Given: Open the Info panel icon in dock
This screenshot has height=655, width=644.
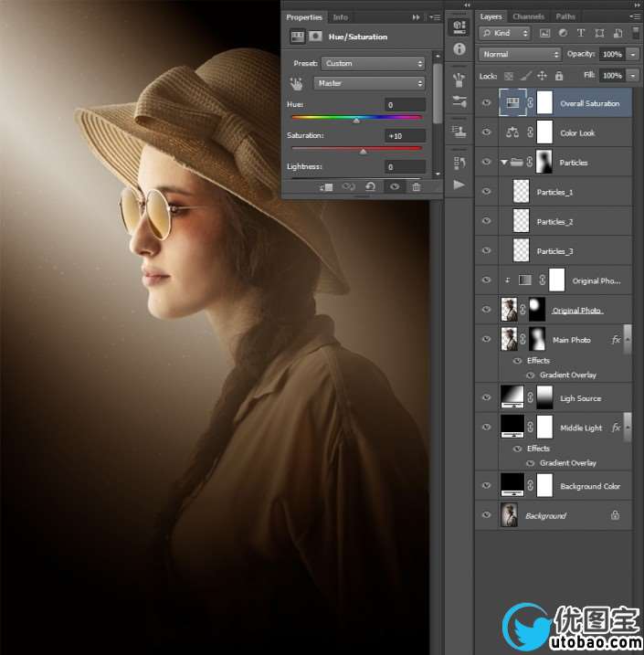Looking at the screenshot, I should pyautogui.click(x=459, y=49).
